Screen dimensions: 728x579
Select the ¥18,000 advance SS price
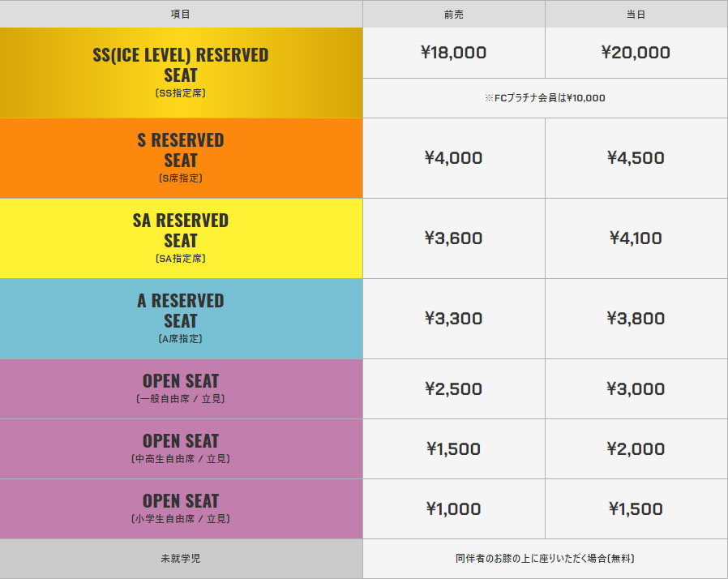(454, 53)
